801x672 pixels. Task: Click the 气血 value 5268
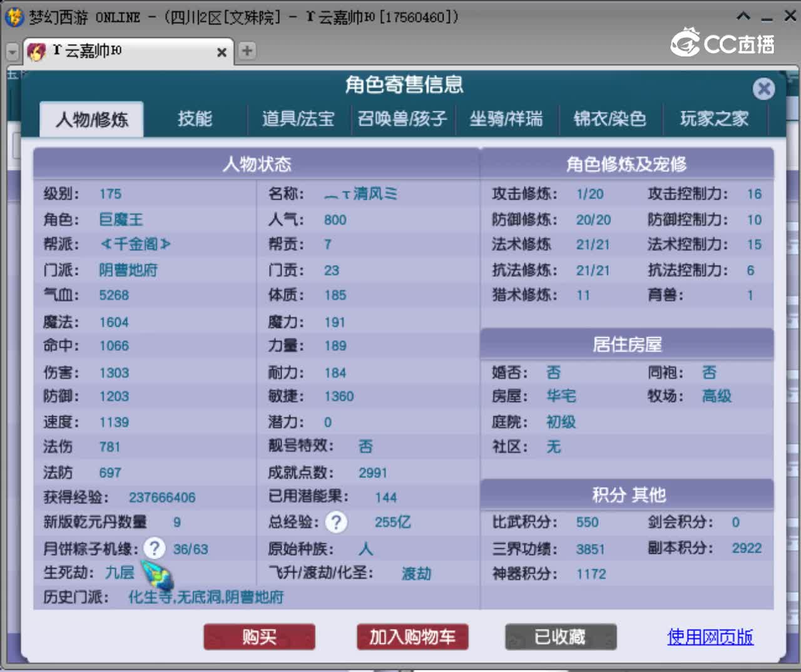tap(114, 295)
